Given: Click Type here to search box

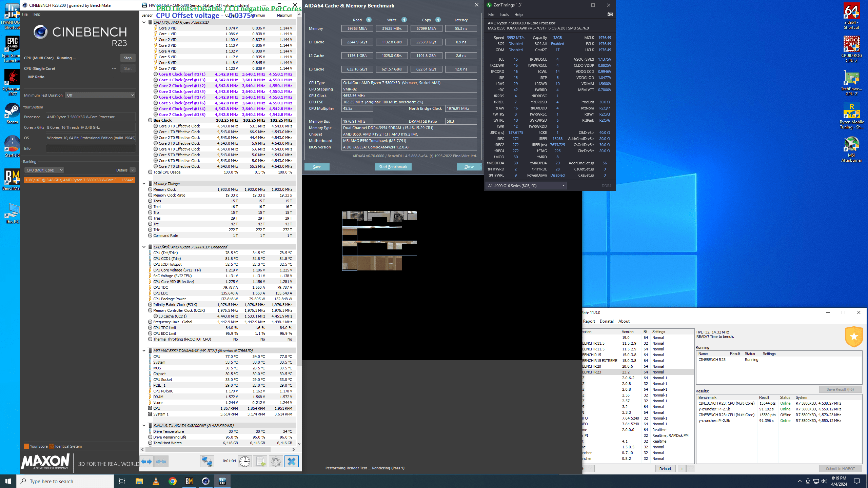Looking at the screenshot, I should click(x=65, y=481).
